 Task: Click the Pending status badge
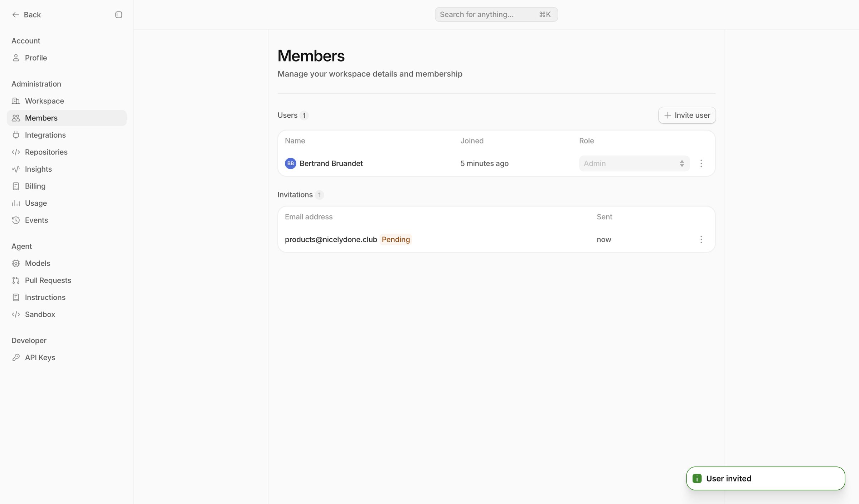pos(396,240)
